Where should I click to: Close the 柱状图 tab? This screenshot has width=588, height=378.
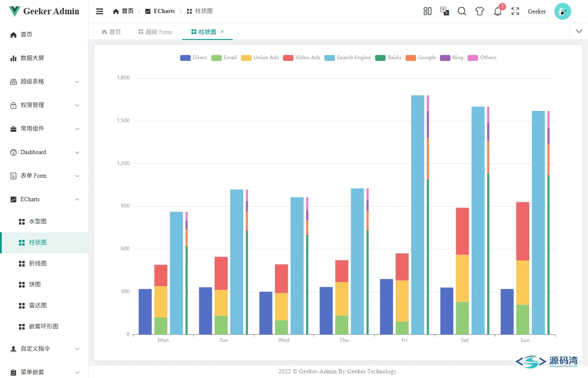tap(222, 31)
